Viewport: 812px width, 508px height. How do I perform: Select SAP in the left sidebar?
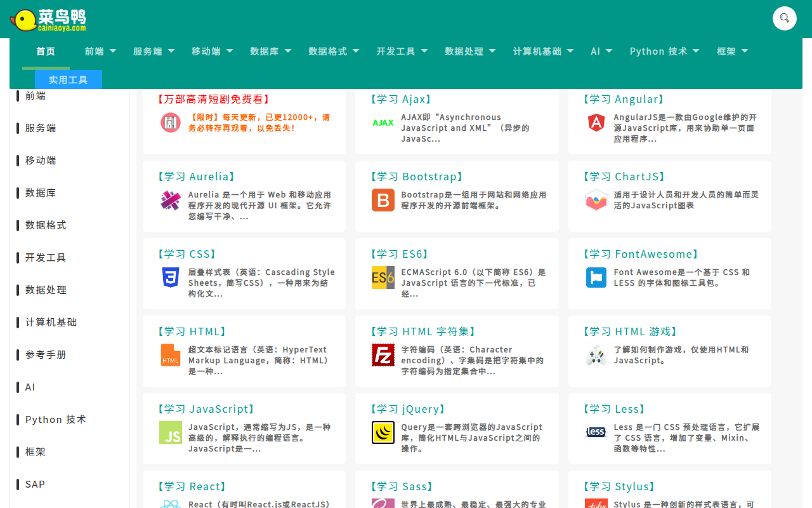pos(36,485)
